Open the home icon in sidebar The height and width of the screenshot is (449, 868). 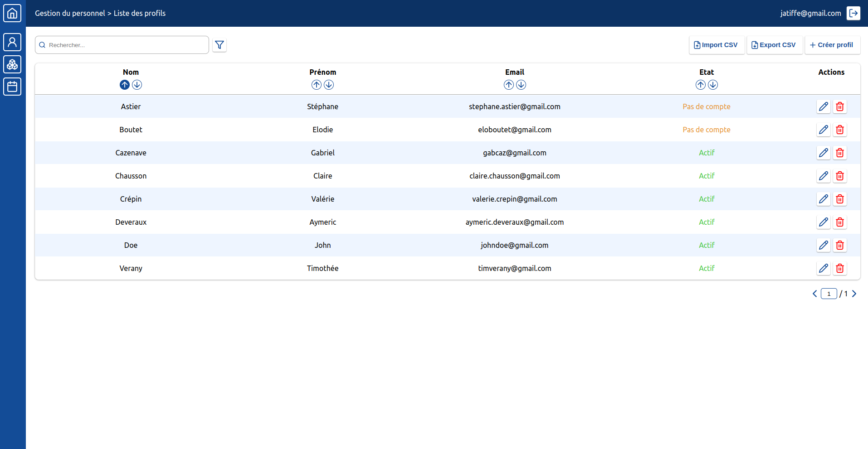(12, 13)
